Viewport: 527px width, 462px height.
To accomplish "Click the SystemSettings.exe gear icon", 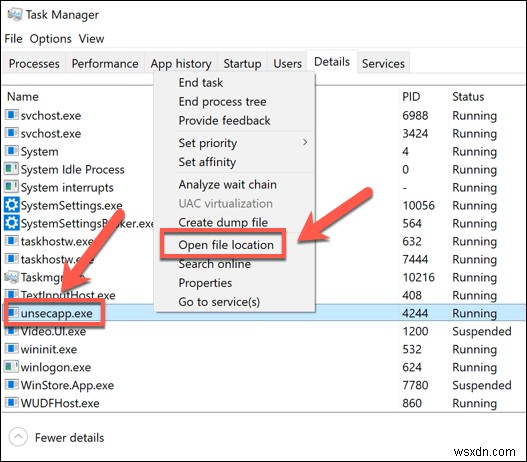I will click(12, 205).
